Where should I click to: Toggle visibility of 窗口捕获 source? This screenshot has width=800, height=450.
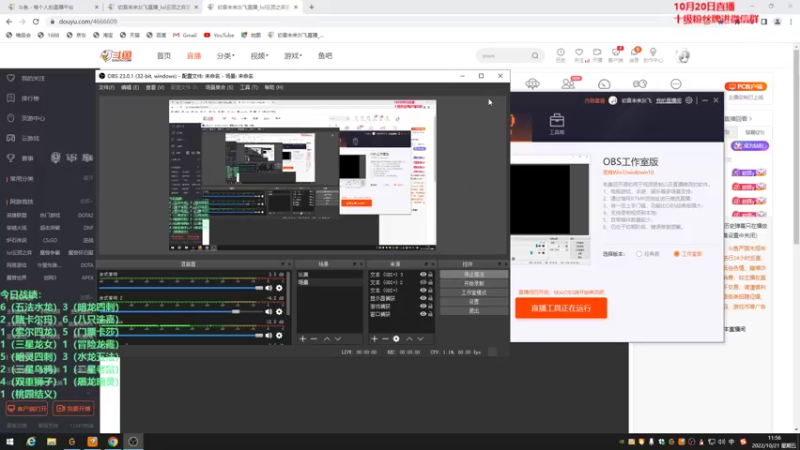pyautogui.click(x=423, y=314)
